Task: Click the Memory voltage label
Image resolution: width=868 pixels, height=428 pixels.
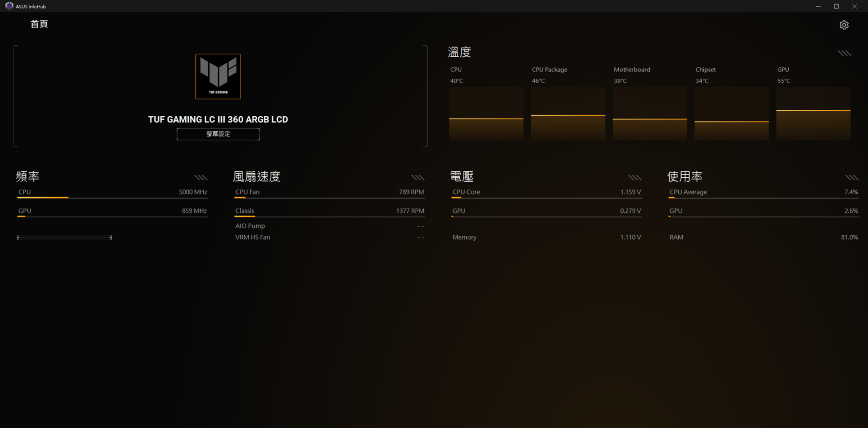Action: coord(464,237)
